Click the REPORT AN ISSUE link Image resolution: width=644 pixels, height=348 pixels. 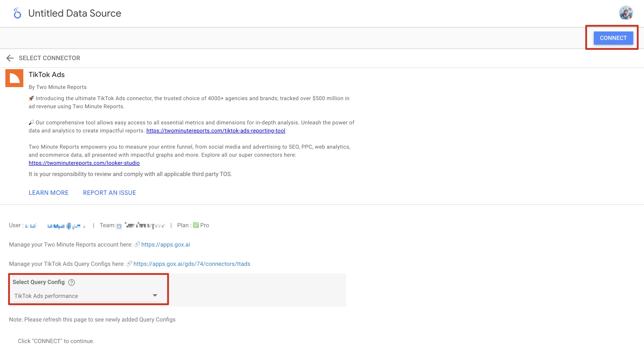click(109, 193)
